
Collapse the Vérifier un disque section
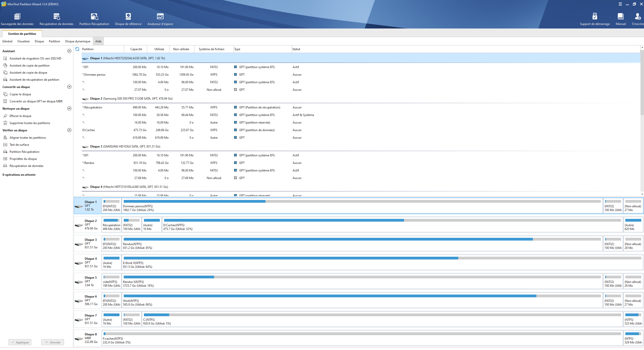[69, 130]
